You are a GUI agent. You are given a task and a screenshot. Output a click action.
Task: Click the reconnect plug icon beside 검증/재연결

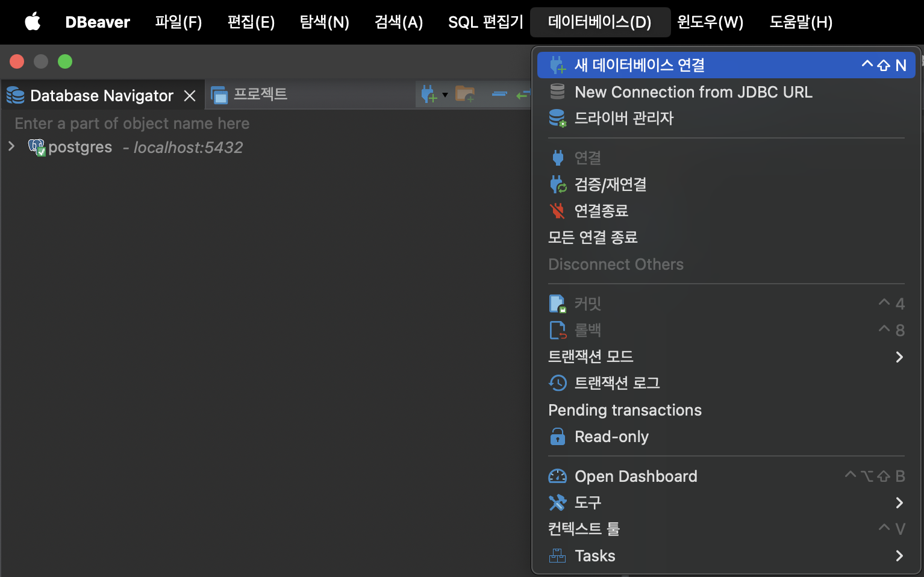(x=558, y=184)
